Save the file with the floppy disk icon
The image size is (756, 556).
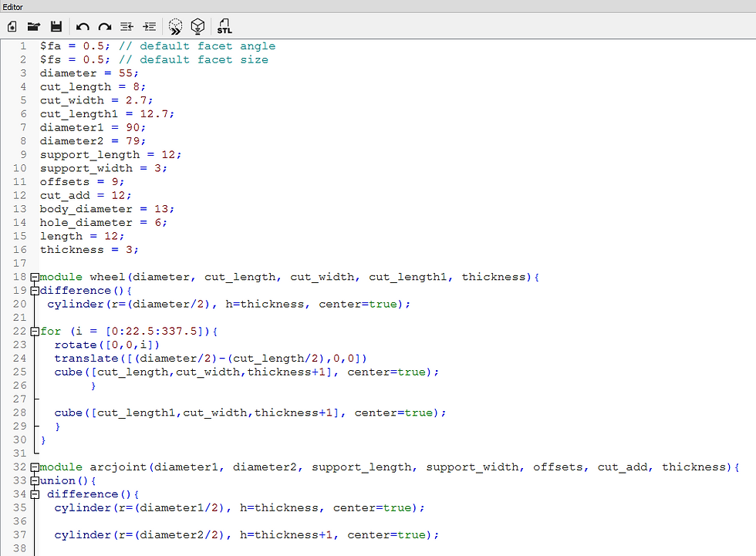pyautogui.click(x=56, y=26)
